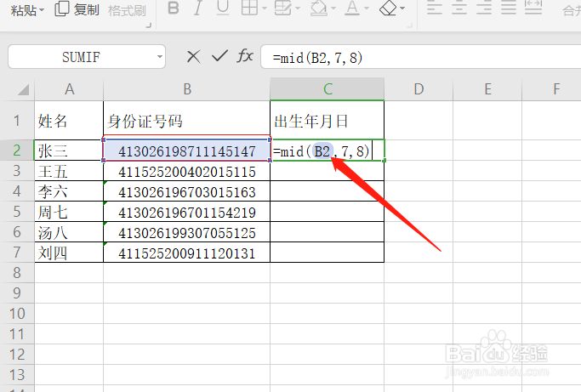
Task: Click the fill color bucket icon
Action: 318,8
